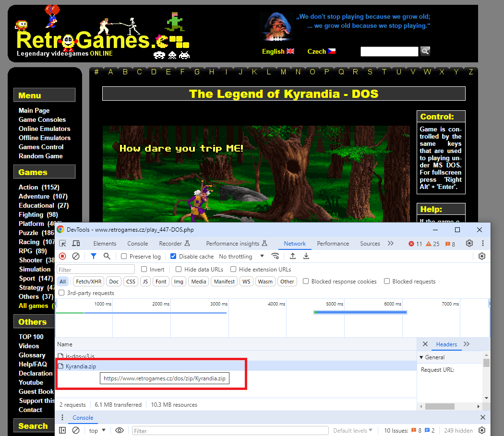Open Main Page menu link

(x=34, y=110)
